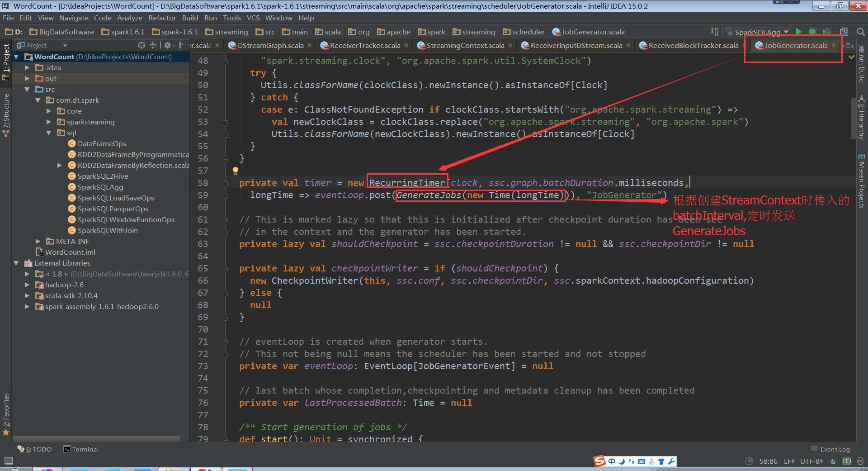Image resolution: width=868 pixels, height=471 pixels.
Task: Click Project panel horizontal scrollbar
Action: 96,439
